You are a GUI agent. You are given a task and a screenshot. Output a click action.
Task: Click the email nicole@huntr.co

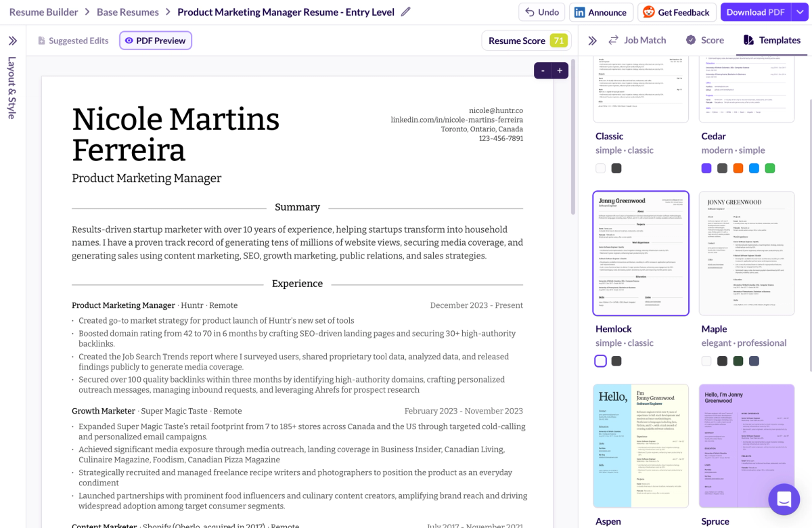(x=496, y=110)
